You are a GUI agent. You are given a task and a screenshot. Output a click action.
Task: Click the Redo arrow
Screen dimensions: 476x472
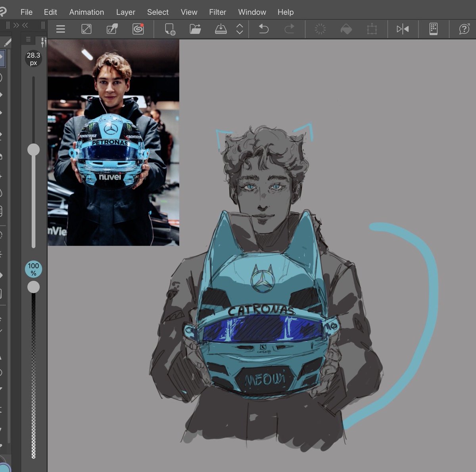pos(290,29)
